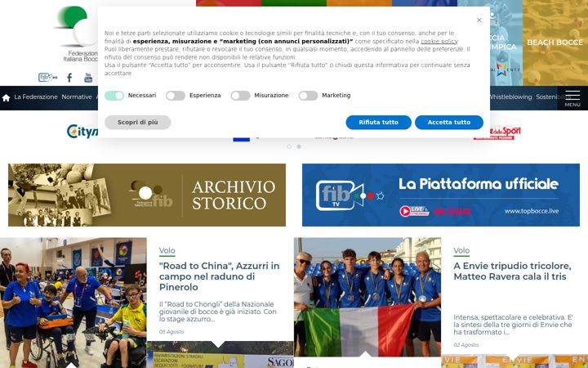Close the cookie consent dialog
588x368 pixels.
[479, 20]
